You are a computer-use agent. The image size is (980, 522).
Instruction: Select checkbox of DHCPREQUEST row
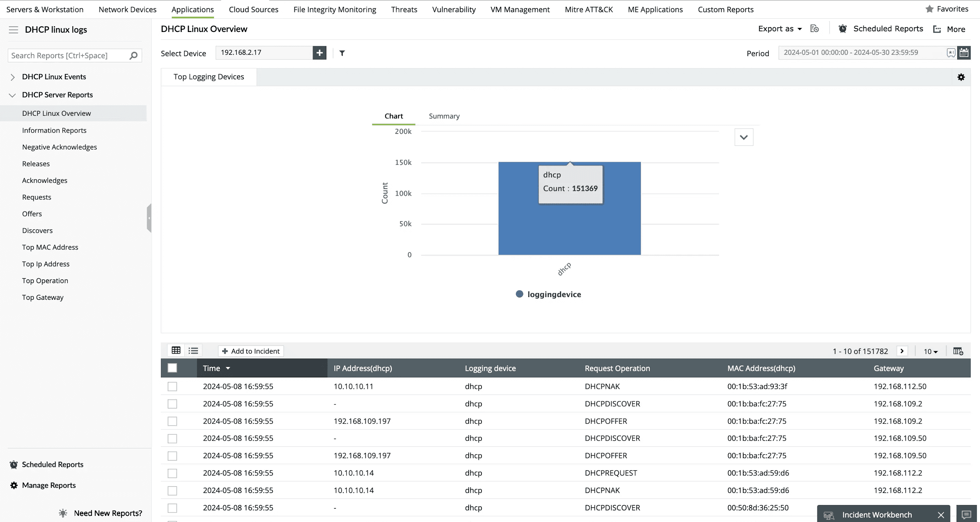(x=172, y=473)
